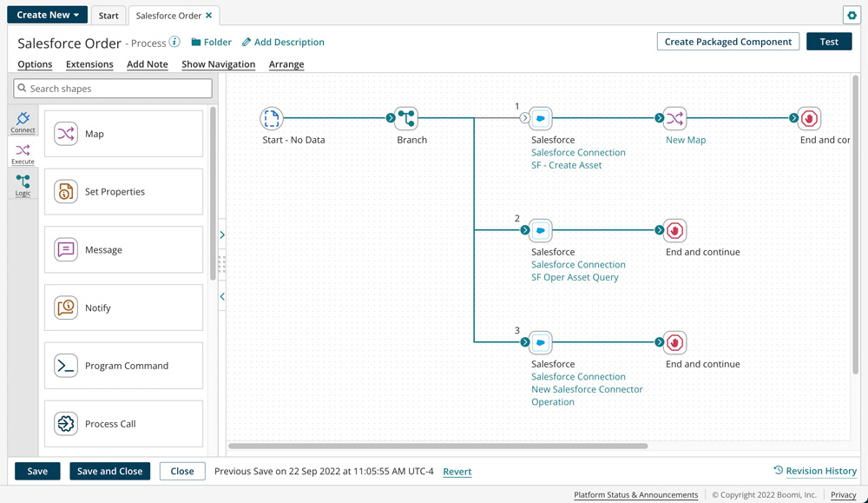
Task: Click the Revert link
Action: coord(457,472)
